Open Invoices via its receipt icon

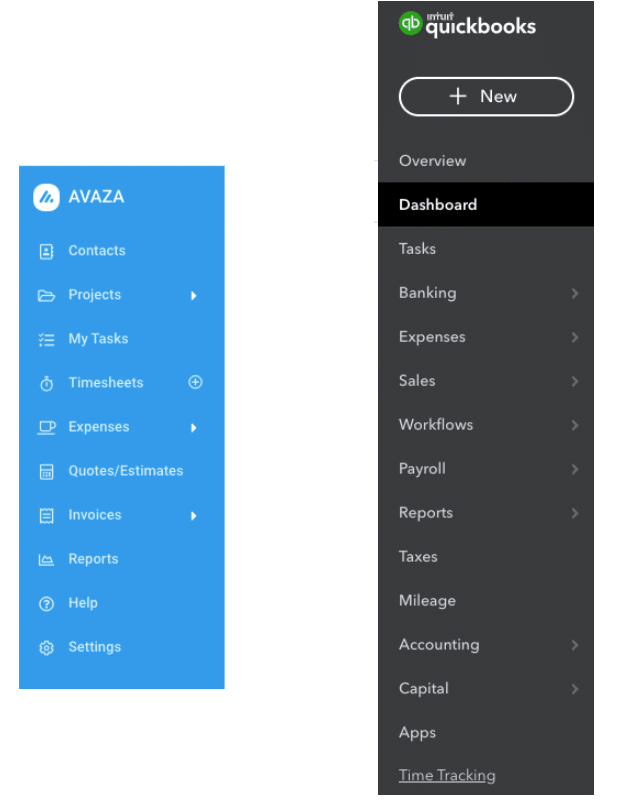(46, 515)
